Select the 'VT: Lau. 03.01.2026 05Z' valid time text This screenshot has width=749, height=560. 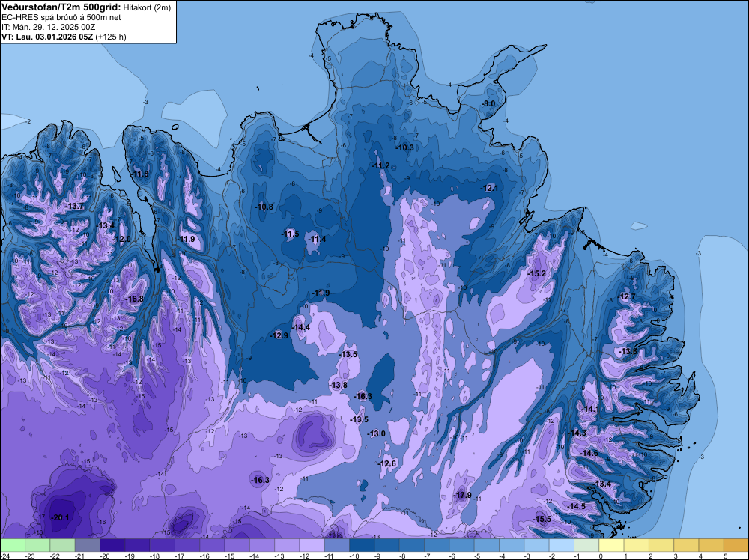pos(47,37)
